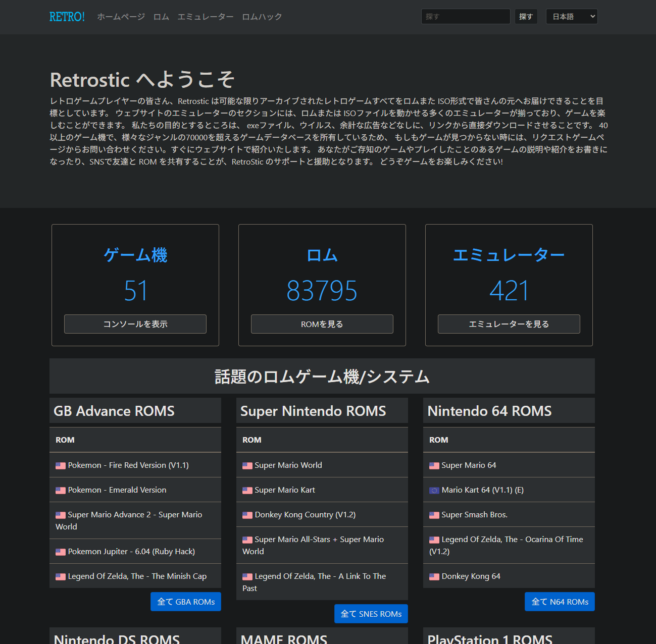Open the Donkey Kong 64 ROM
This screenshot has height=644, width=656.
[x=471, y=576]
